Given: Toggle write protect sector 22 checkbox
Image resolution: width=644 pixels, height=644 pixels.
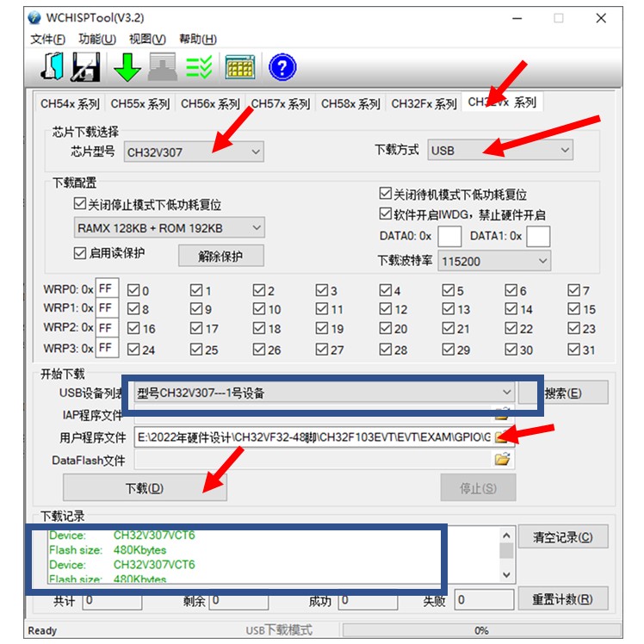Looking at the screenshot, I should coord(511,328).
